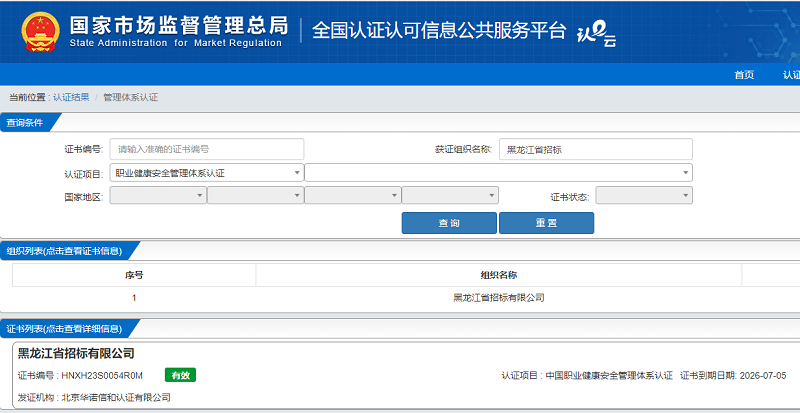
Task: Open the wide dropdown beside 认证项目
Action: click(x=498, y=173)
